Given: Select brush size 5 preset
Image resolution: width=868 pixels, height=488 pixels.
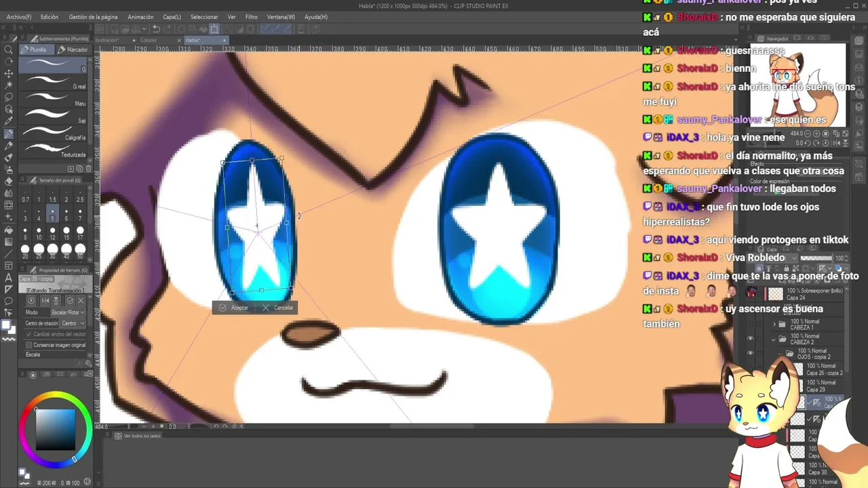Looking at the screenshot, I should (x=52, y=215).
